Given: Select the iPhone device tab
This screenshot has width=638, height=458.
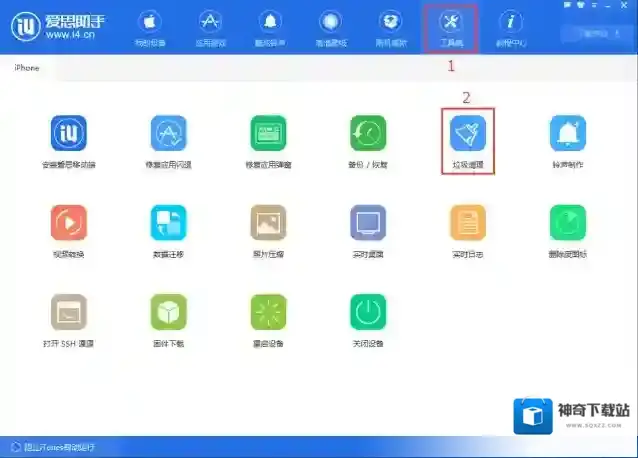Looking at the screenshot, I should (26, 68).
